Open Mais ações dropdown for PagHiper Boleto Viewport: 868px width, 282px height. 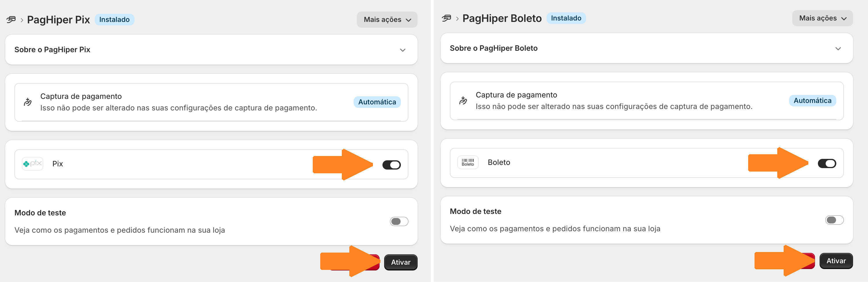[x=822, y=18]
